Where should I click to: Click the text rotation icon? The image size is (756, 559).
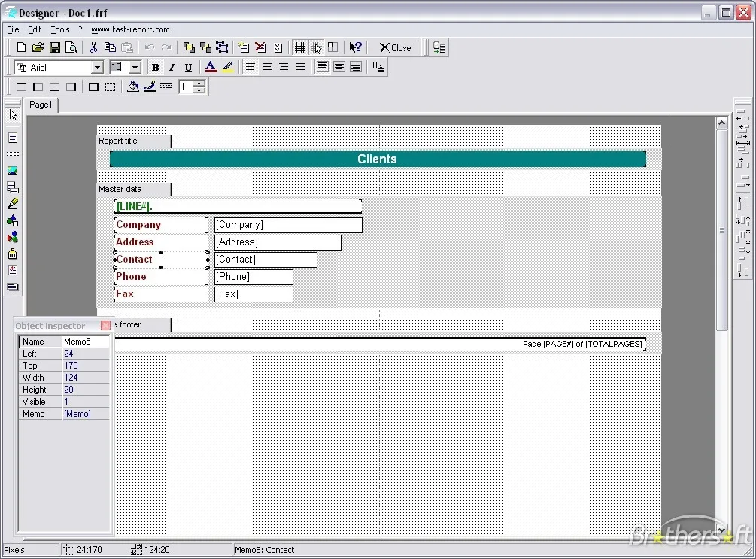(378, 68)
